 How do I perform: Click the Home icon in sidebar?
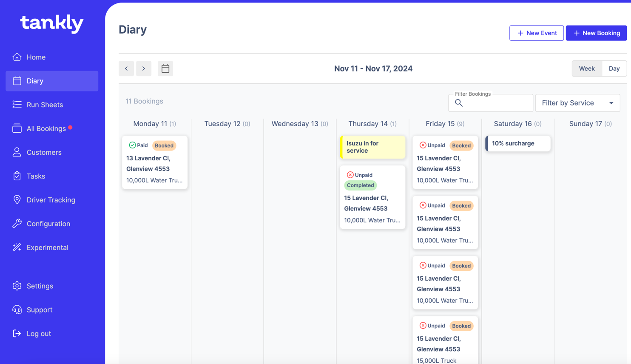pyautogui.click(x=17, y=57)
